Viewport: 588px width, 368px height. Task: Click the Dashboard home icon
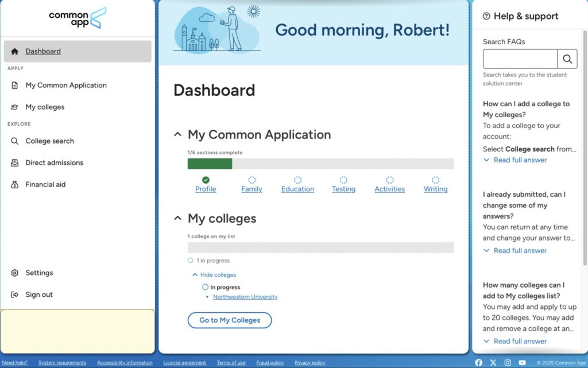14,51
